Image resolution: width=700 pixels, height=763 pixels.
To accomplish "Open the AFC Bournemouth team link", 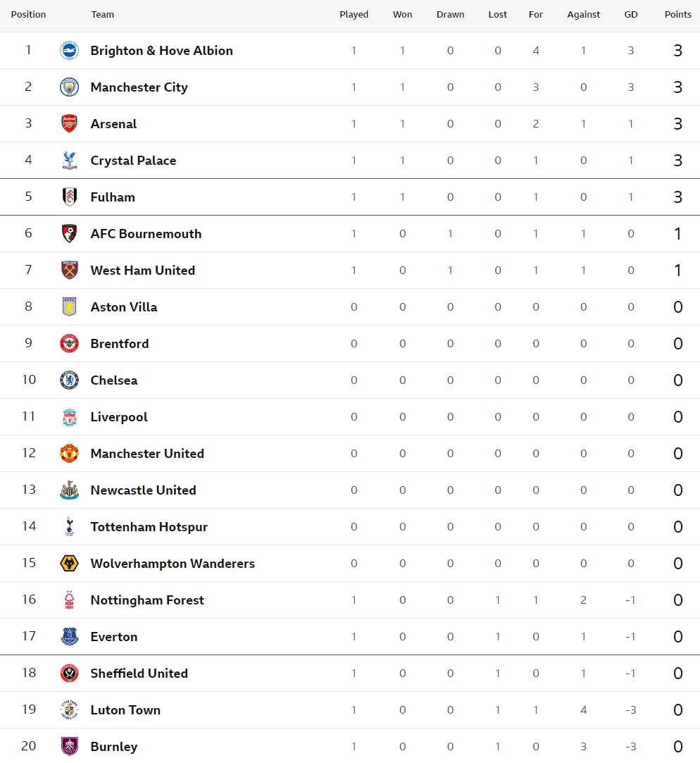I will (146, 234).
